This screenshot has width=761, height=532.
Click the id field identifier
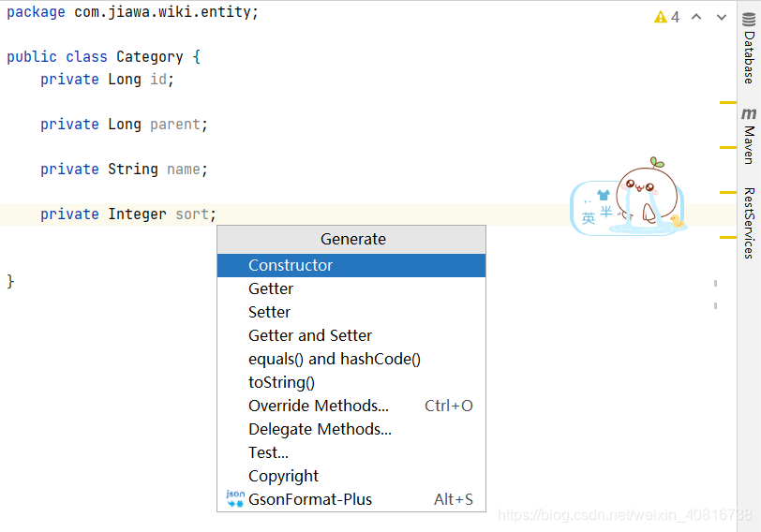click(158, 79)
